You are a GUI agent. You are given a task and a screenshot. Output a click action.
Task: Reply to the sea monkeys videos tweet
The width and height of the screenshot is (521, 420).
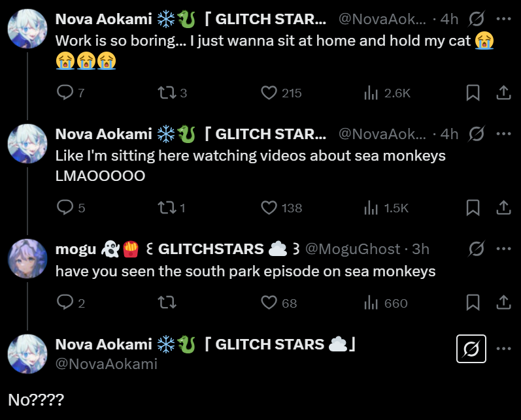coord(65,208)
